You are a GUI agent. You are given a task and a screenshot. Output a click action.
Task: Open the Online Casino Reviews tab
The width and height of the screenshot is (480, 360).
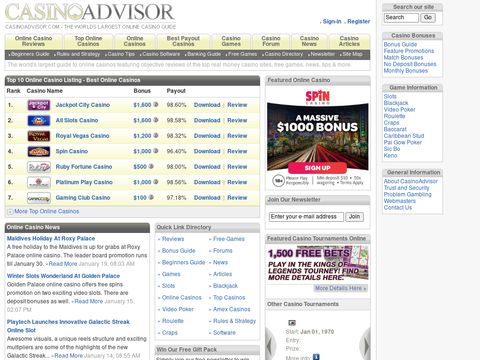33,41
